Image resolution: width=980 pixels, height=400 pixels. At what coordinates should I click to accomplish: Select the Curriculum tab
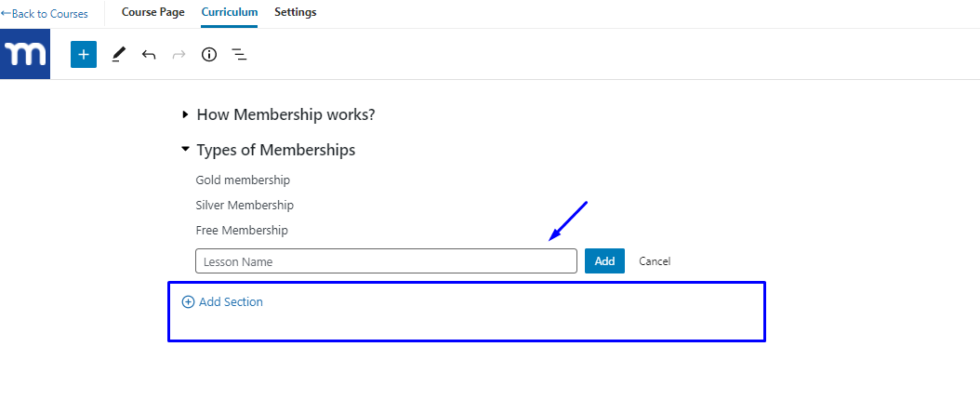[230, 12]
